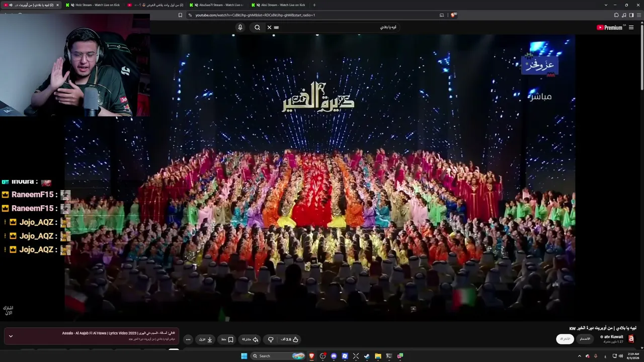Expand the playlist mini panel chevron

(x=11, y=336)
